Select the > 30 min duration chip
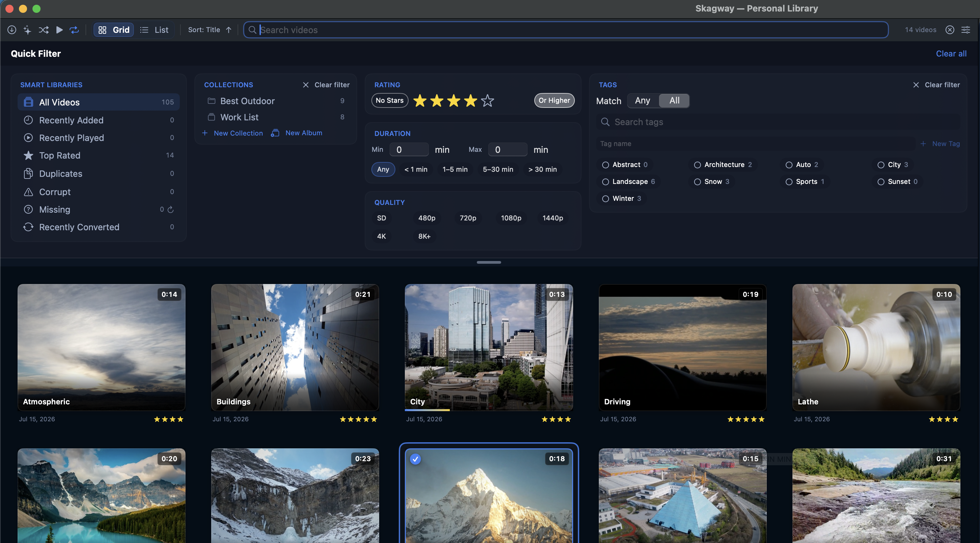 (542, 169)
